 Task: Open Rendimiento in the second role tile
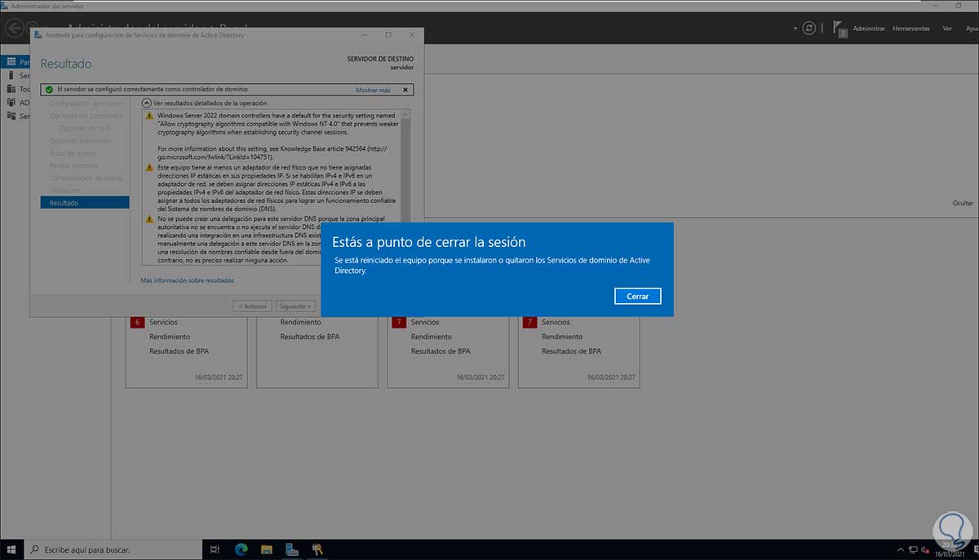pos(300,323)
